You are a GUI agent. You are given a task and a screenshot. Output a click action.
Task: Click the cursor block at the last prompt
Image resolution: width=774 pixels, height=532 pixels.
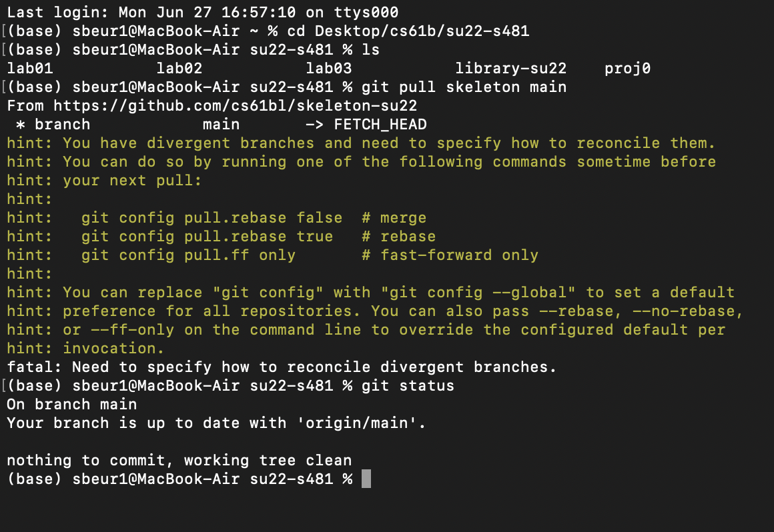366,479
